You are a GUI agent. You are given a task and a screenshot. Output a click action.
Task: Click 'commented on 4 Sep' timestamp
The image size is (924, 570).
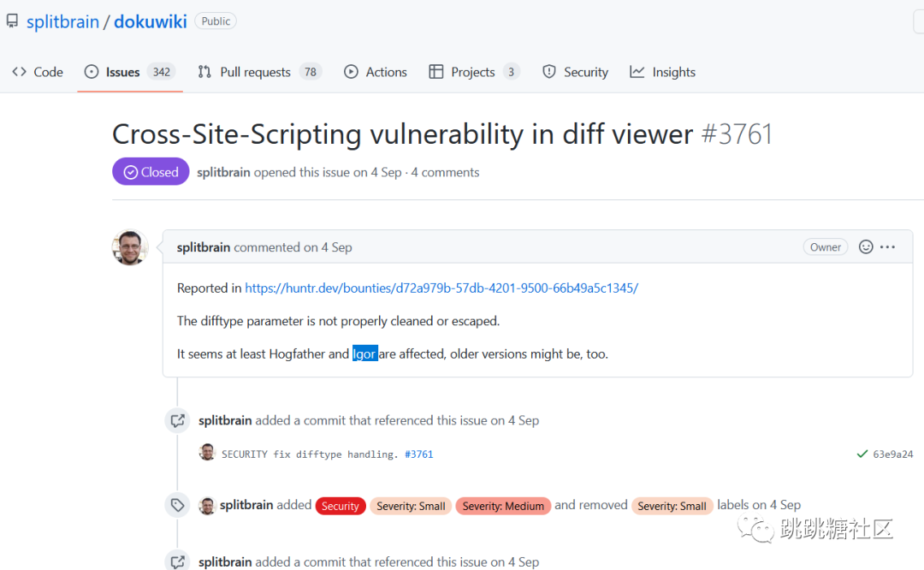point(293,247)
